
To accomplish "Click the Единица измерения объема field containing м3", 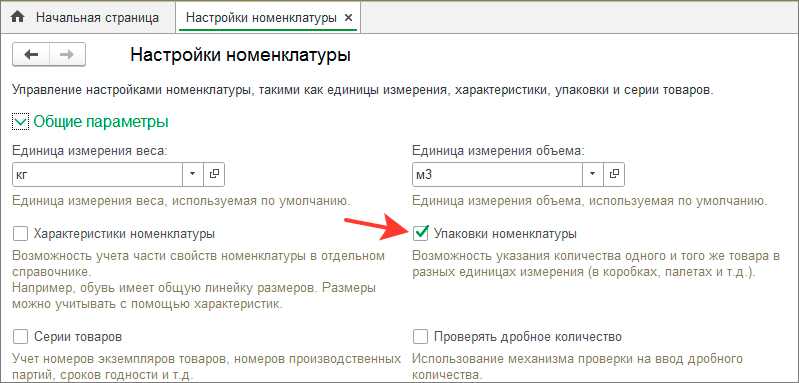I will pos(497,174).
